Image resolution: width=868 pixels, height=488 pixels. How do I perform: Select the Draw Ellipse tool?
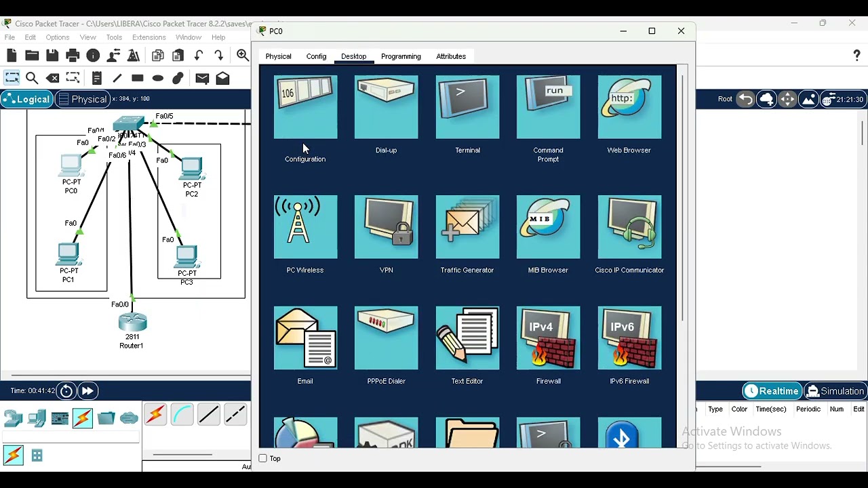[158, 79]
